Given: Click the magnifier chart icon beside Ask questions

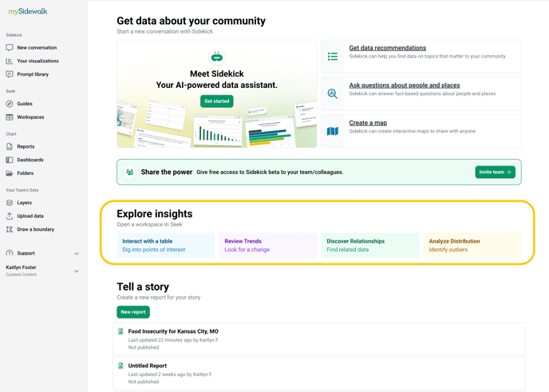Looking at the screenshot, I should (333, 94).
